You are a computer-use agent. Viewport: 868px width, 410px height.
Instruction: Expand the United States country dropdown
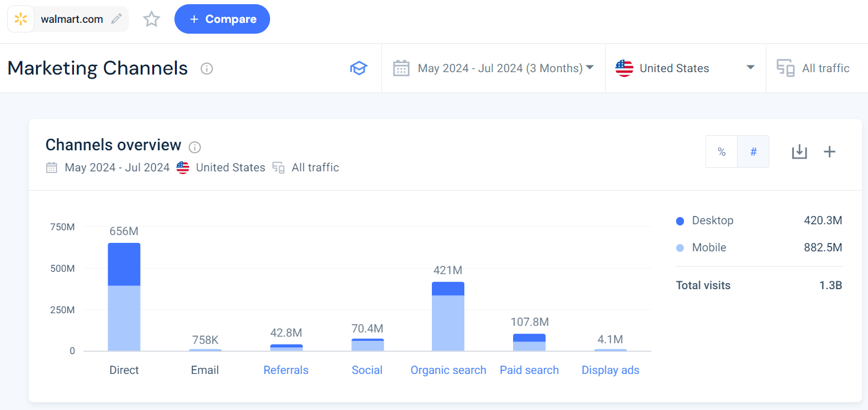point(685,68)
